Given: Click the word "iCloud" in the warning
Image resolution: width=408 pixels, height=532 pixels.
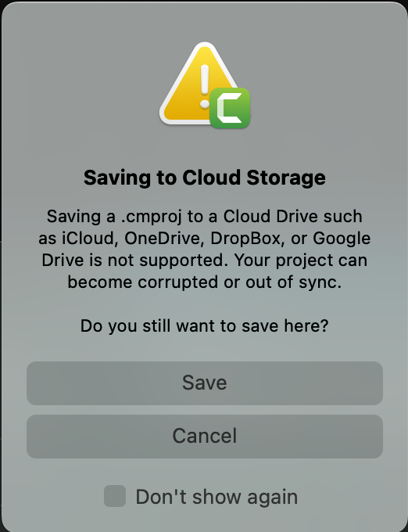Looking at the screenshot, I should point(89,238).
